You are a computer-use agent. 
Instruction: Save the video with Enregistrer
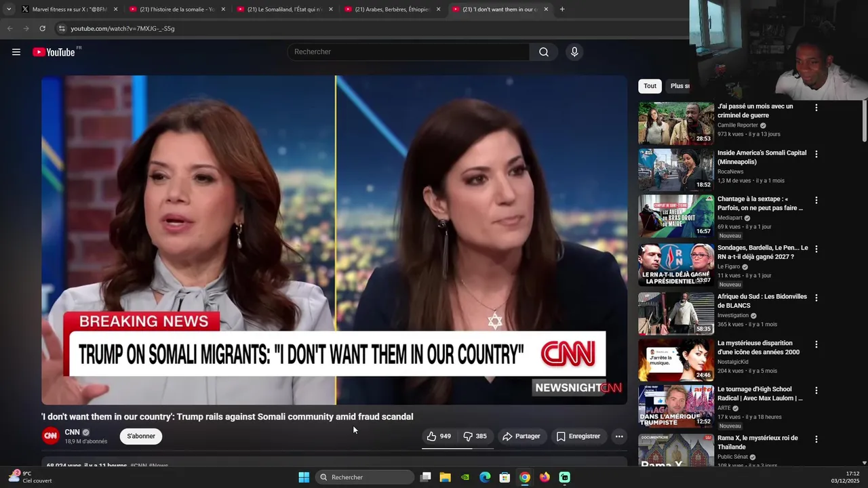tap(578, 436)
